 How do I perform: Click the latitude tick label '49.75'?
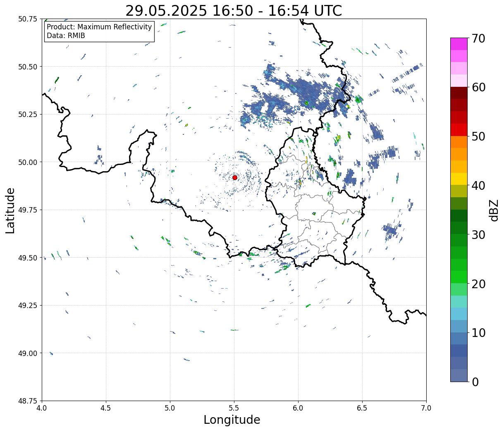[28, 210]
